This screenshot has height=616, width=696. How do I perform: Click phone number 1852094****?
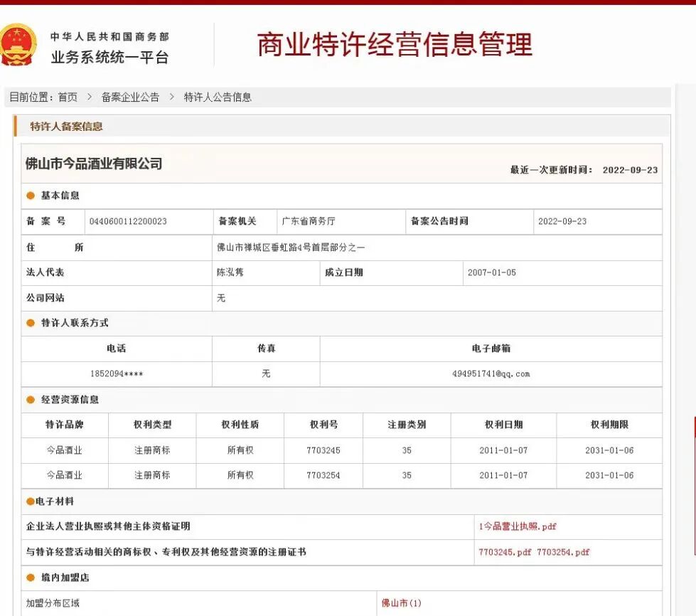click(117, 374)
